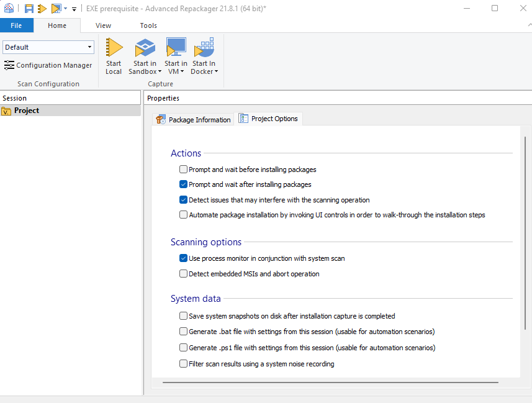Minimize the Advanced Repackager window

[x=467, y=8]
